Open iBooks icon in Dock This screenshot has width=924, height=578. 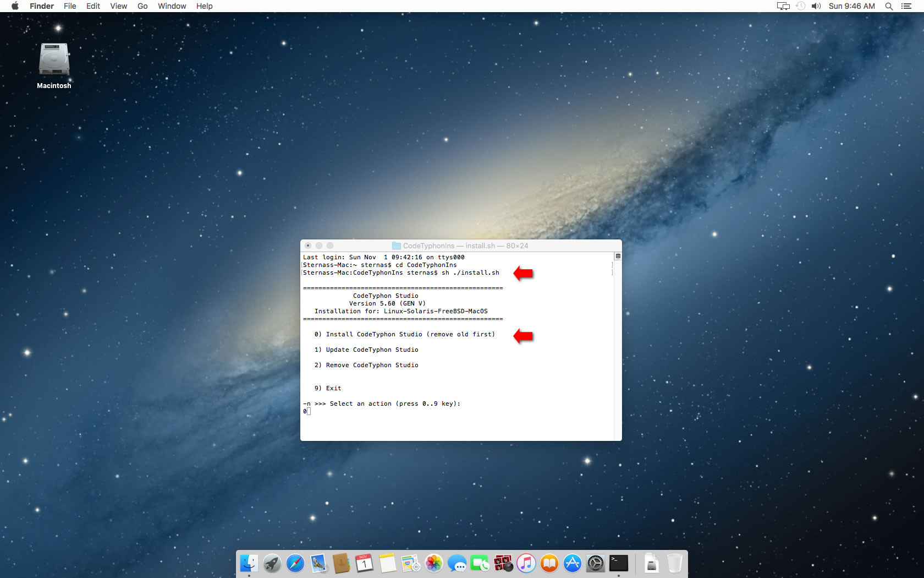[x=549, y=563]
